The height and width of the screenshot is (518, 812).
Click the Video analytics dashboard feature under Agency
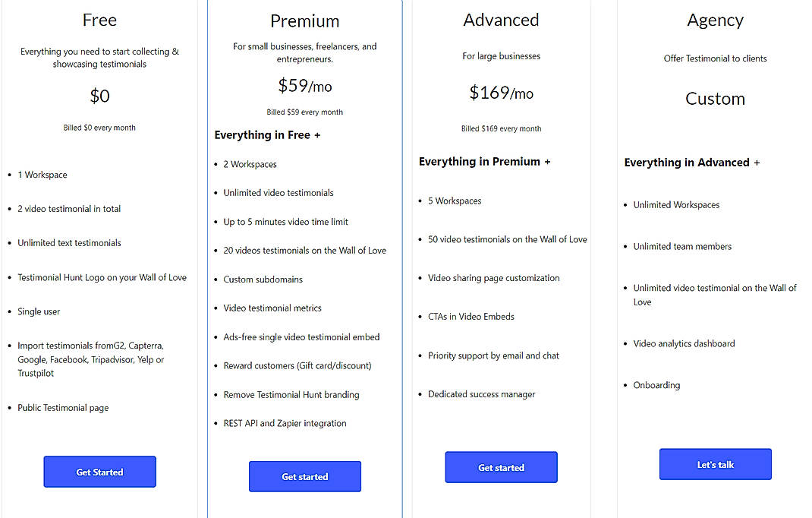point(684,343)
